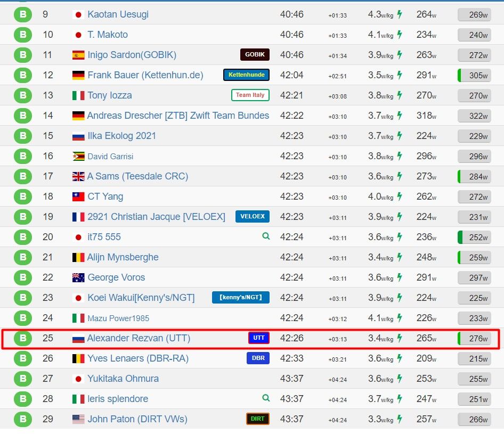Click category B badge for rank 9

coord(23,14)
